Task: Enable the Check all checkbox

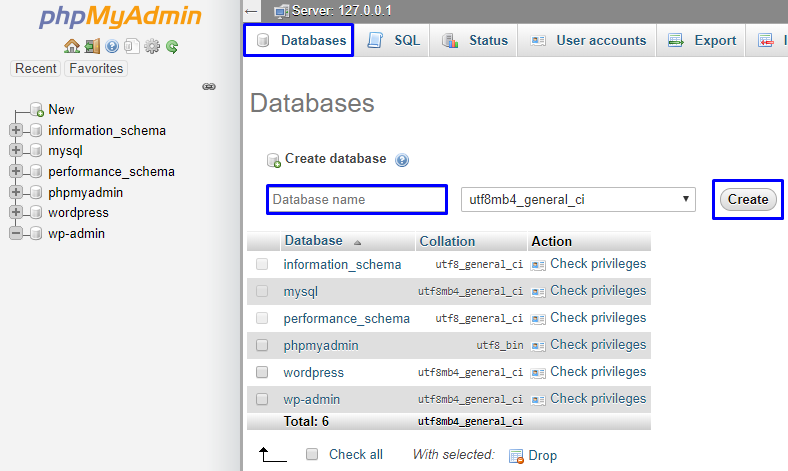Action: [x=312, y=454]
